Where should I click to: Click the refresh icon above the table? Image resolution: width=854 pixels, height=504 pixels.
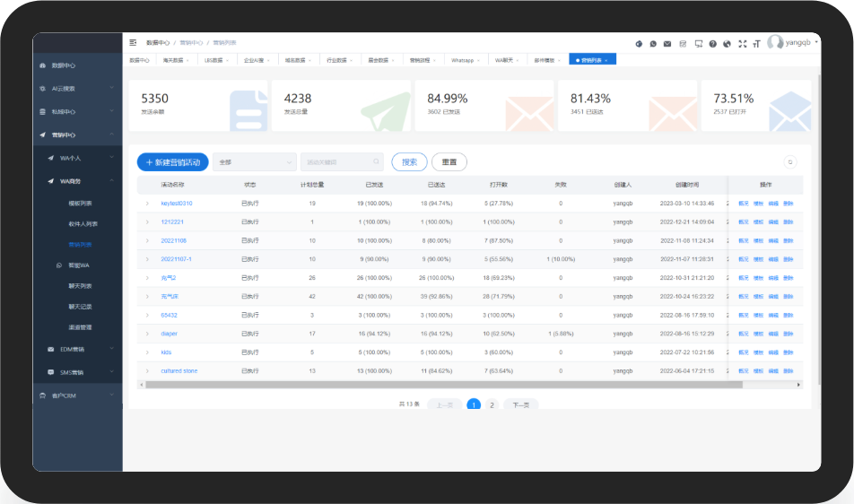(790, 161)
